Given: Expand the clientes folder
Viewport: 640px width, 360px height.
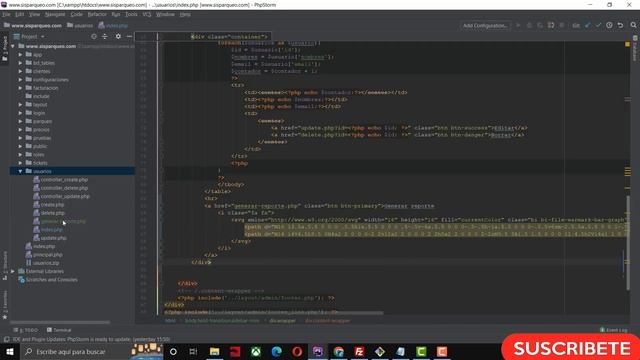Looking at the screenshot, I should point(20,71).
